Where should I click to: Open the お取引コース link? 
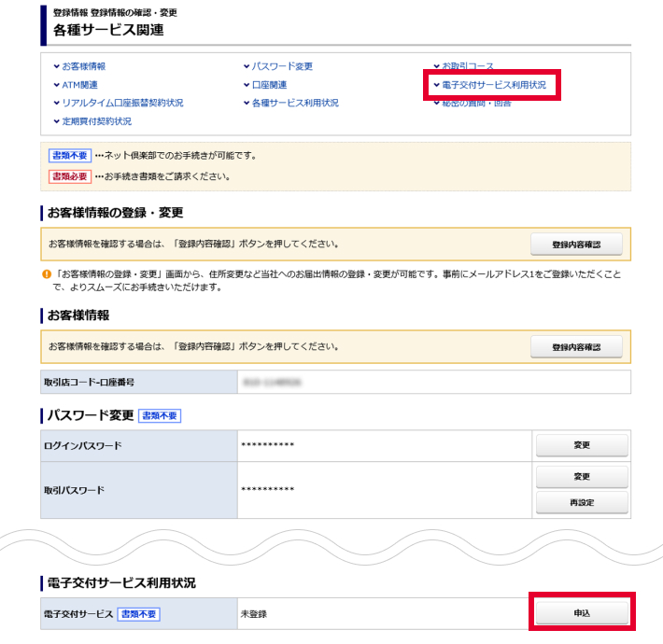point(468,66)
